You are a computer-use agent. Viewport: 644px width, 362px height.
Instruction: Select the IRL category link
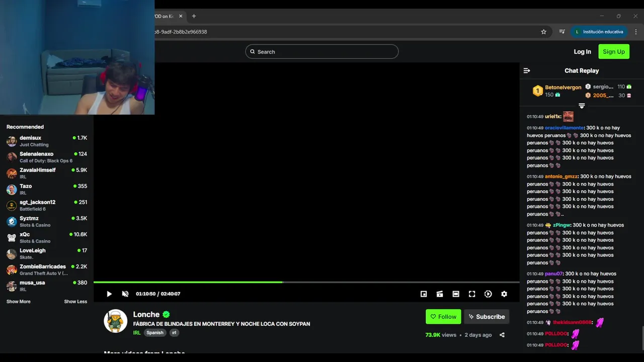(137, 333)
